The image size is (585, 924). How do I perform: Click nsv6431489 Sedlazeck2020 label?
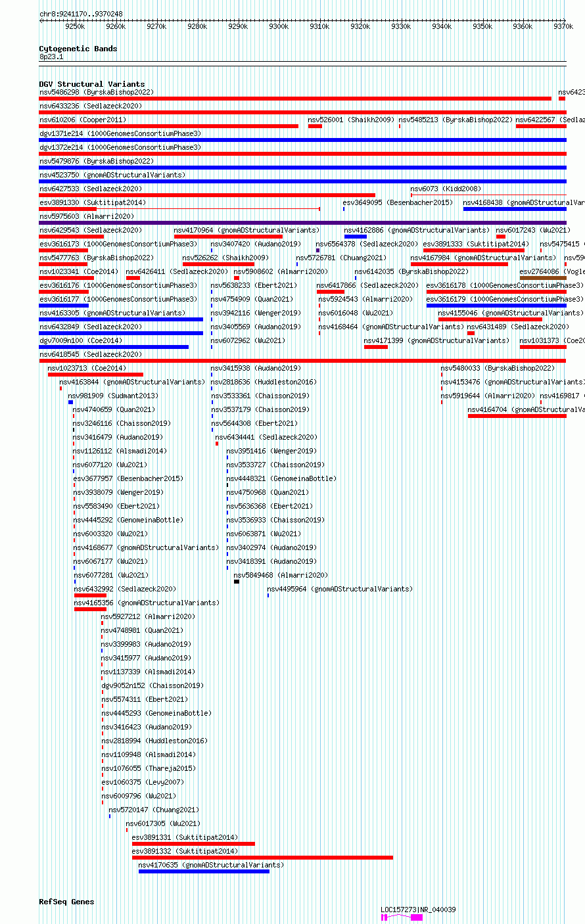[x=519, y=327]
